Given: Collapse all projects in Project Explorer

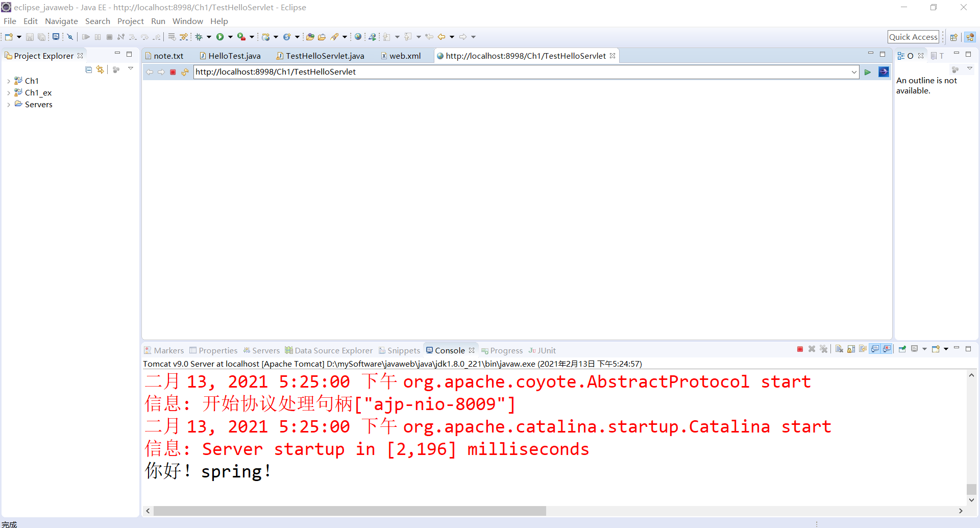Looking at the screenshot, I should tap(88, 69).
